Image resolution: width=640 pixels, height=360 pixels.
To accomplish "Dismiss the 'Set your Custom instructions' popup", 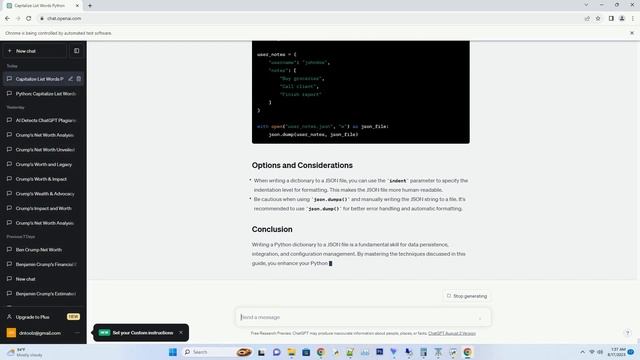I will (181, 333).
